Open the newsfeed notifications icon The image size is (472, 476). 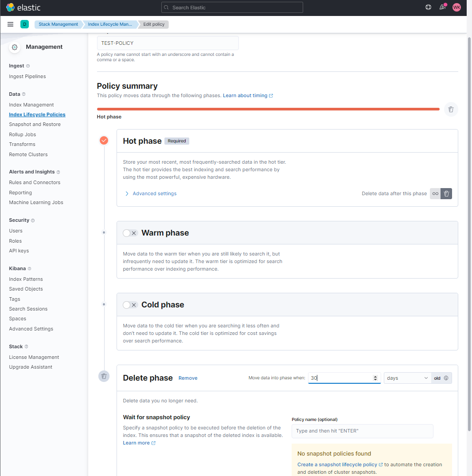[442, 8]
